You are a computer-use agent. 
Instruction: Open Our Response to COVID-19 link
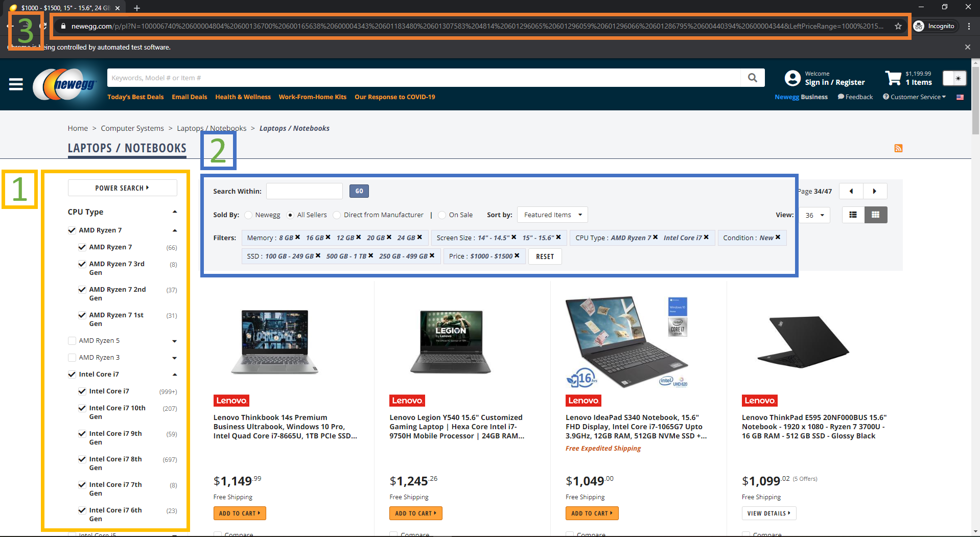point(395,97)
